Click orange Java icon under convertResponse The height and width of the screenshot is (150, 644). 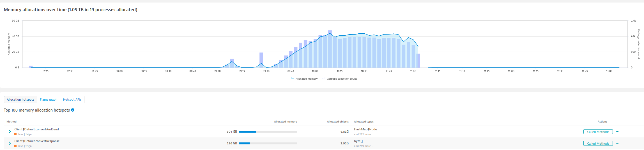(x=15, y=146)
